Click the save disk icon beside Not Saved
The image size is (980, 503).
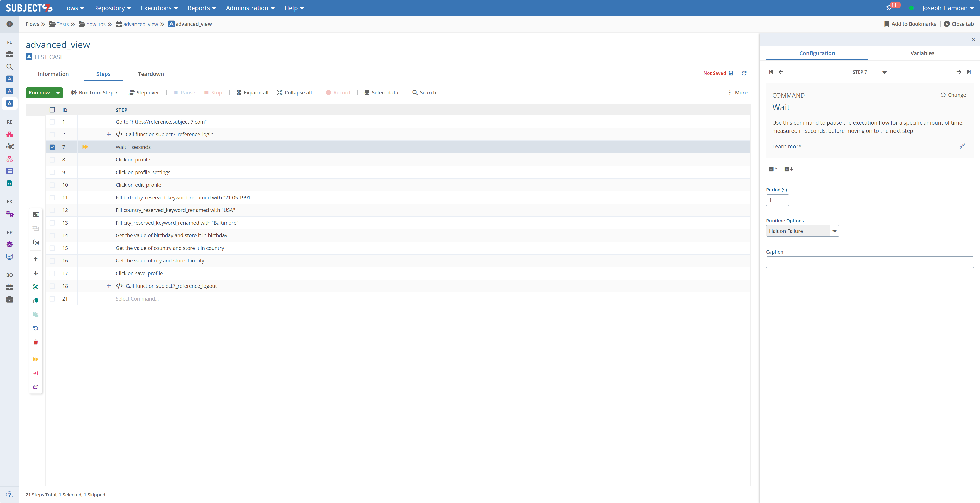pyautogui.click(x=731, y=73)
